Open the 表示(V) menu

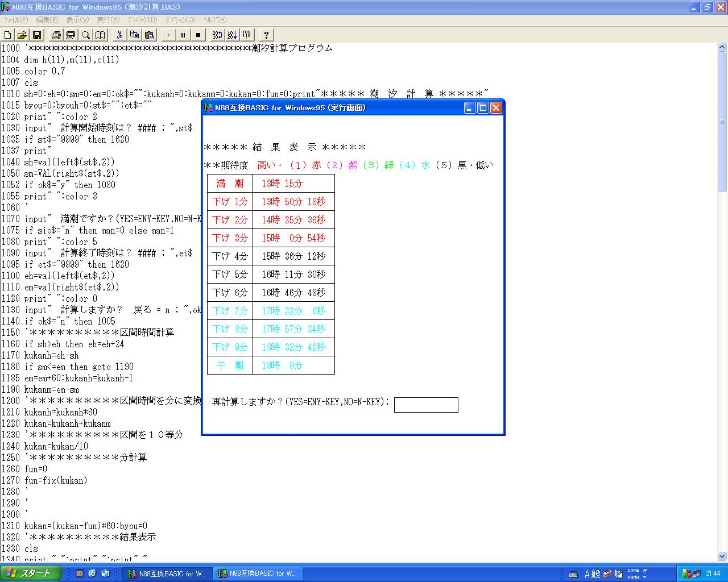pyautogui.click(x=77, y=20)
